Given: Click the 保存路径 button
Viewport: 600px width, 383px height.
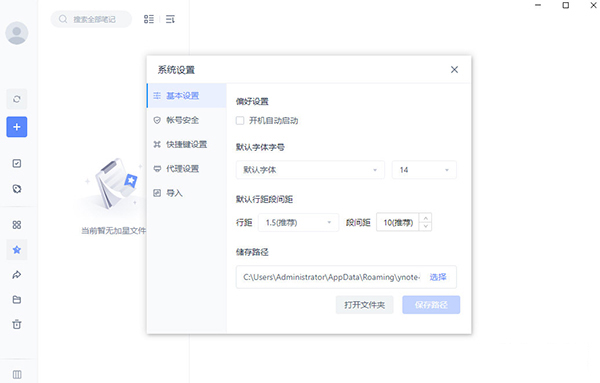Looking at the screenshot, I should pyautogui.click(x=431, y=305).
